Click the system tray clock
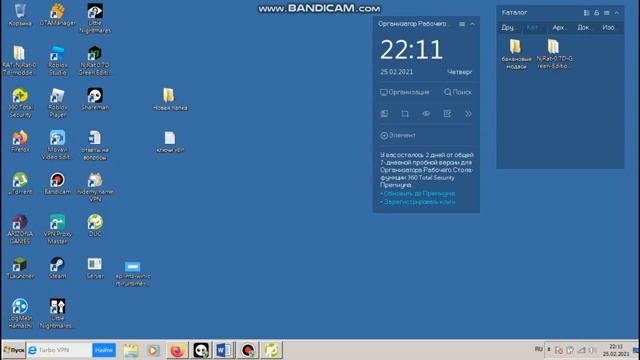The width and height of the screenshot is (640, 360). [616, 350]
